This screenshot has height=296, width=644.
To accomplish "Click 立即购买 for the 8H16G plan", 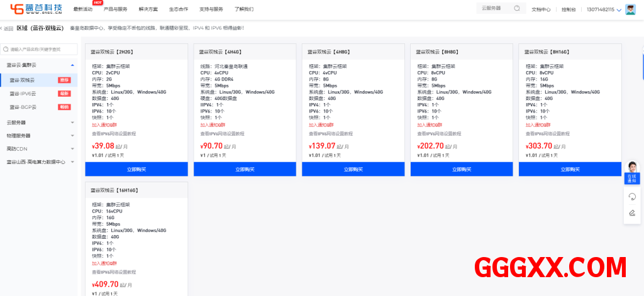I will (570, 169).
